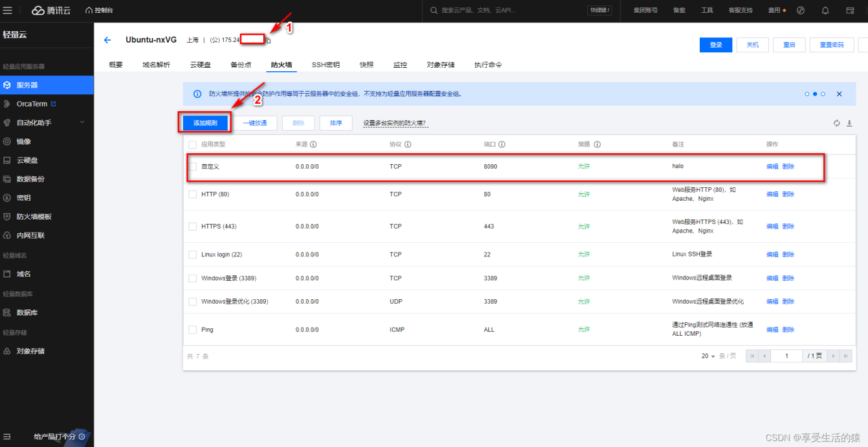Open the 费用 menu in top bar

(x=774, y=11)
